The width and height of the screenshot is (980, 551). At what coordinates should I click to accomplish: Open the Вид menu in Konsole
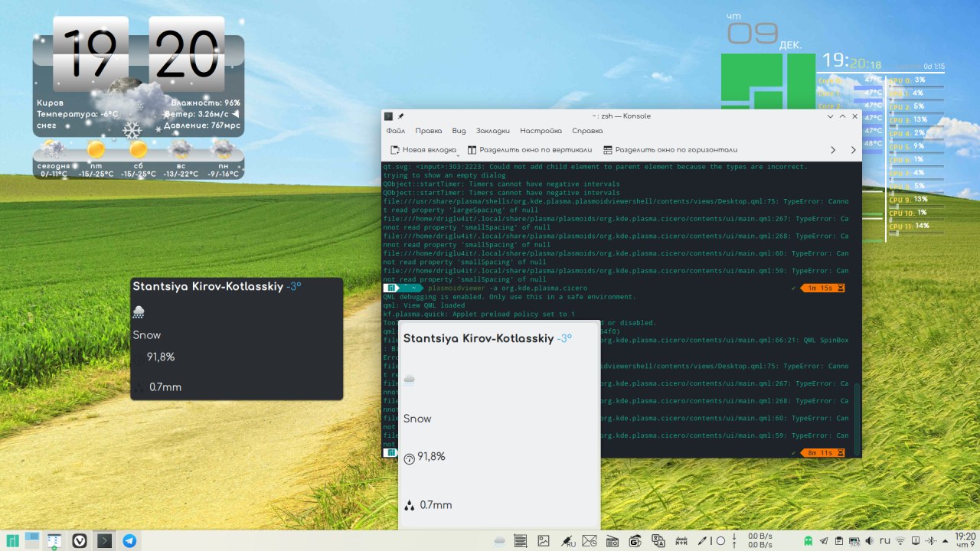pyautogui.click(x=459, y=131)
